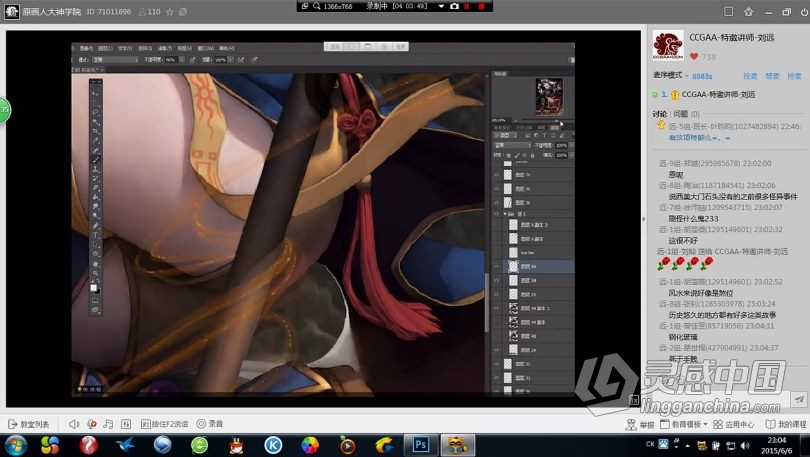Viewport: 810px width, 457px height.
Task: Open the brush opacity 不透明度 dropdown arrow
Action: point(182,60)
